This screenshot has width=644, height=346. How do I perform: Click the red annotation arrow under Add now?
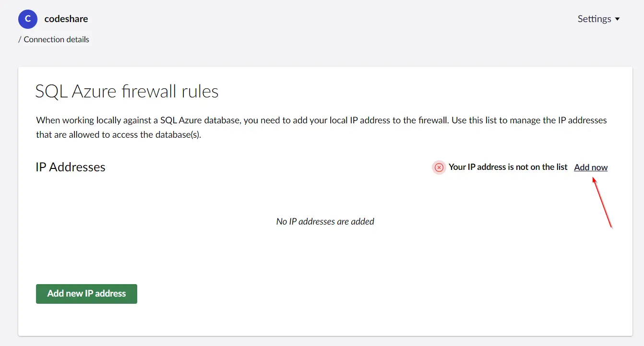click(602, 202)
